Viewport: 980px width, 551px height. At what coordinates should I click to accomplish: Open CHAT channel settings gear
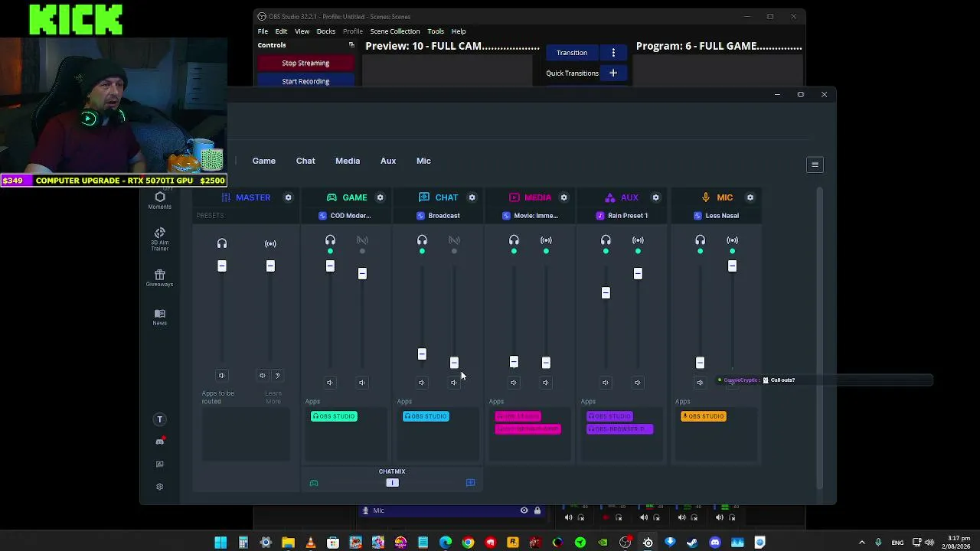(x=472, y=197)
